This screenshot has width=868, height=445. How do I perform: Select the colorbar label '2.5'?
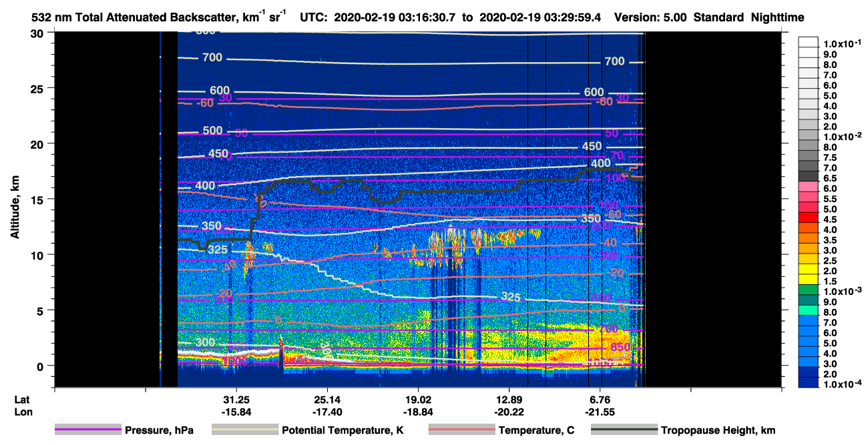tap(830, 261)
